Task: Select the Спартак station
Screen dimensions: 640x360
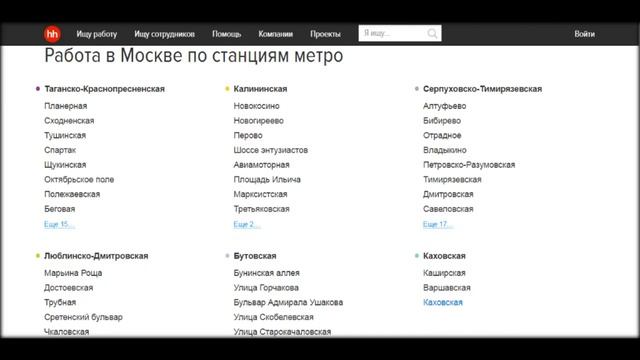Action: (60, 150)
